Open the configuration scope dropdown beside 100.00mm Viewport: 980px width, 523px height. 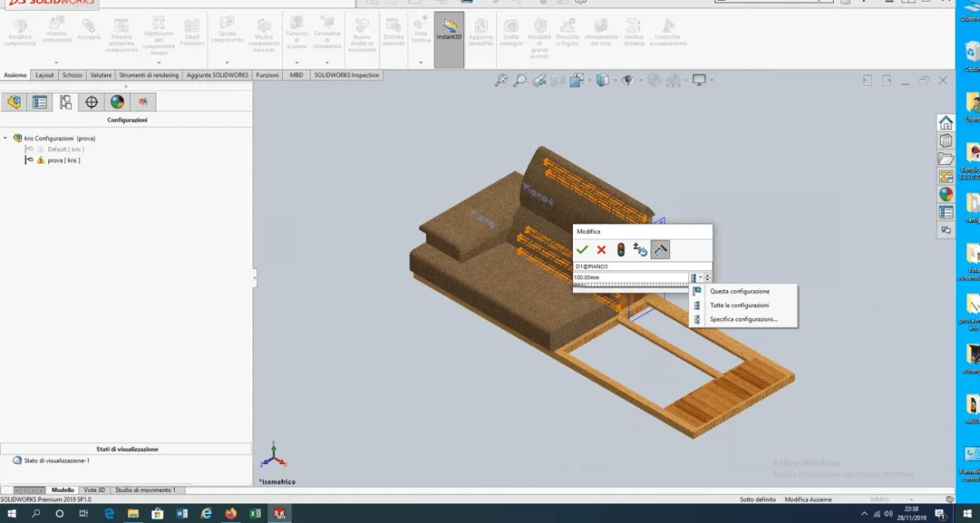[x=696, y=277]
